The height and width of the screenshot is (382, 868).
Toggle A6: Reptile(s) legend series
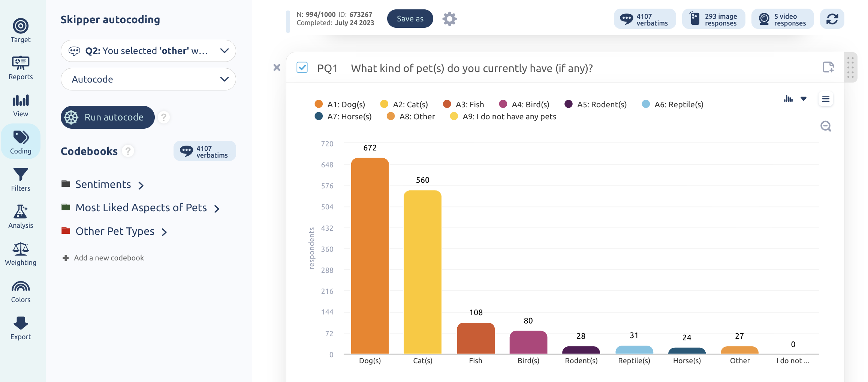[672, 104]
